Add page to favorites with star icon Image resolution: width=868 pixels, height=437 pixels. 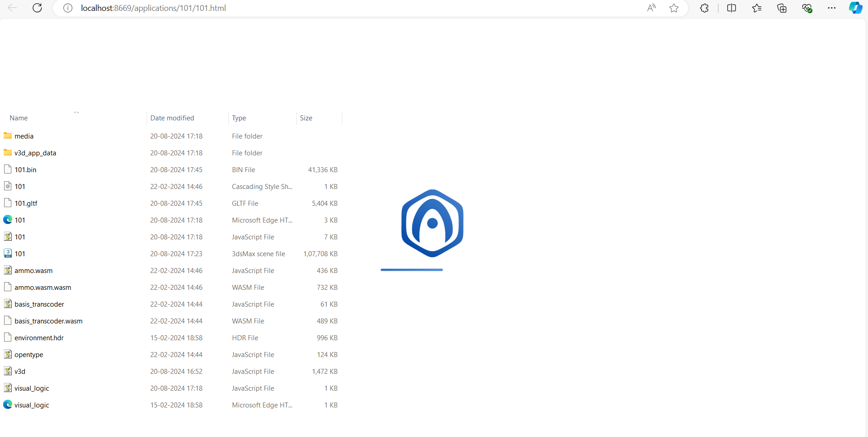click(x=674, y=8)
